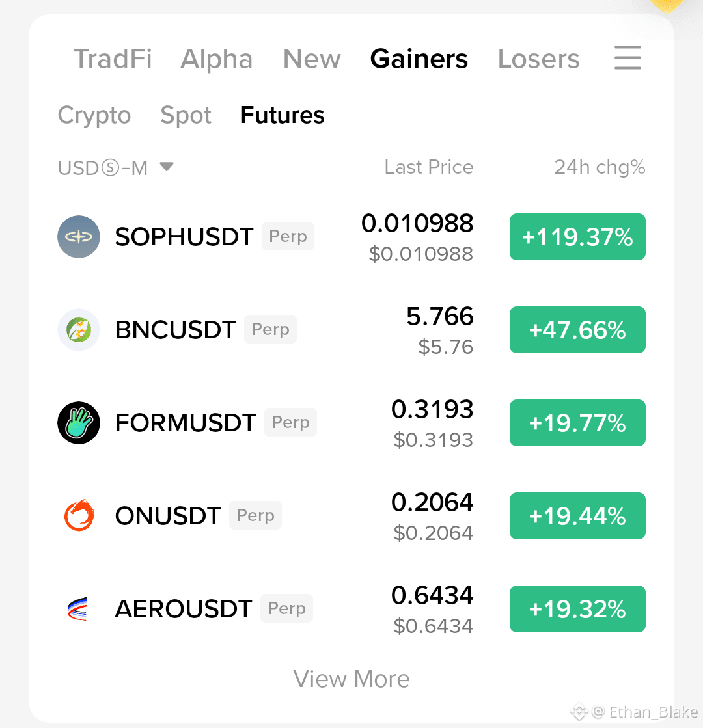Open the ONUSDT Perp row
Screen dimensions: 703x728
(x=351, y=516)
